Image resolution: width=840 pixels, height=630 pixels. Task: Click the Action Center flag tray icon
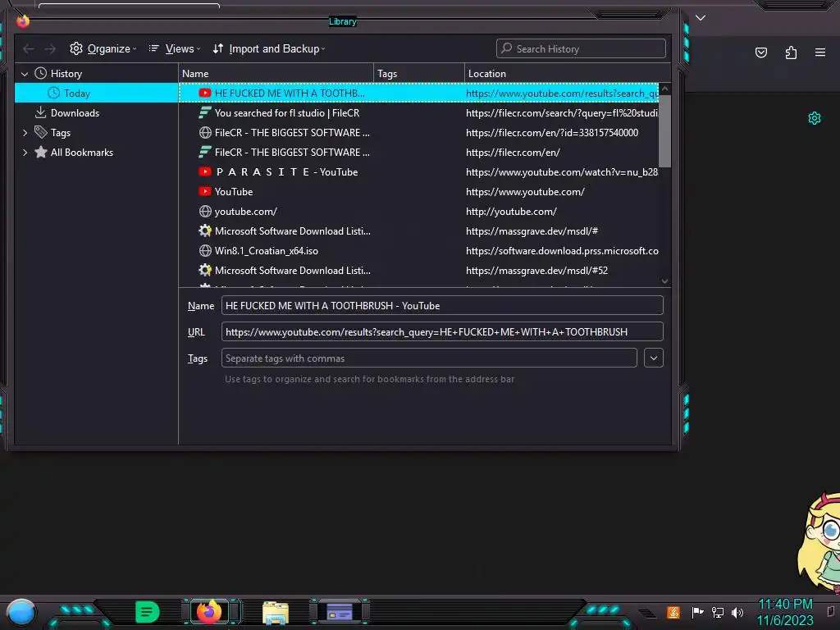(x=697, y=612)
